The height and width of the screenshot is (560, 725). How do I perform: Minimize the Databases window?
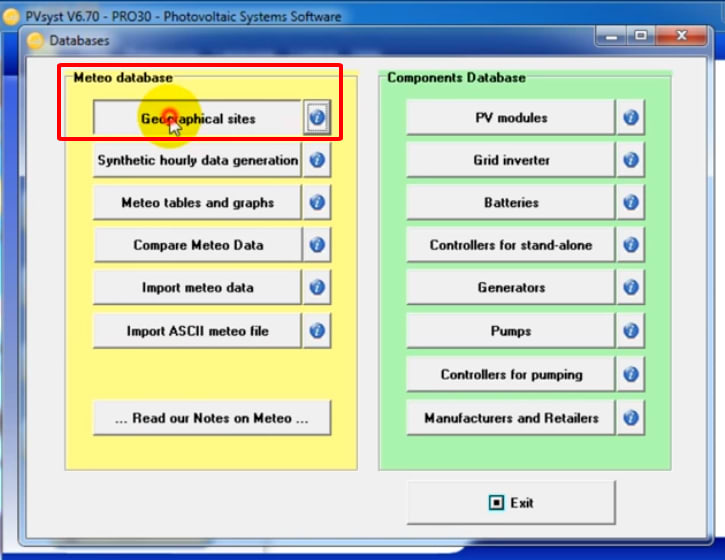coord(611,36)
